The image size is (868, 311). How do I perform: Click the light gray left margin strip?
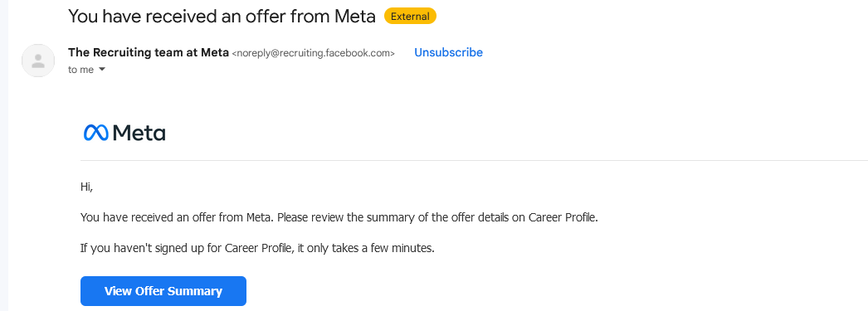4,156
